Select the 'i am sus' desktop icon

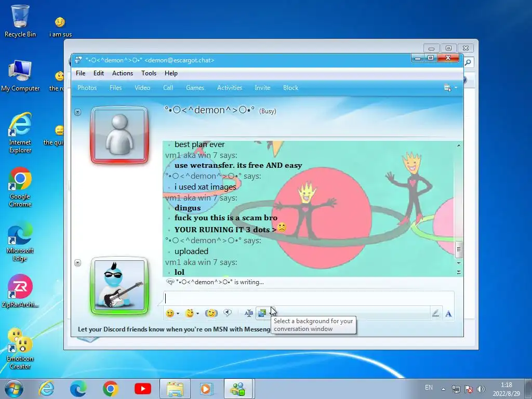[60, 26]
